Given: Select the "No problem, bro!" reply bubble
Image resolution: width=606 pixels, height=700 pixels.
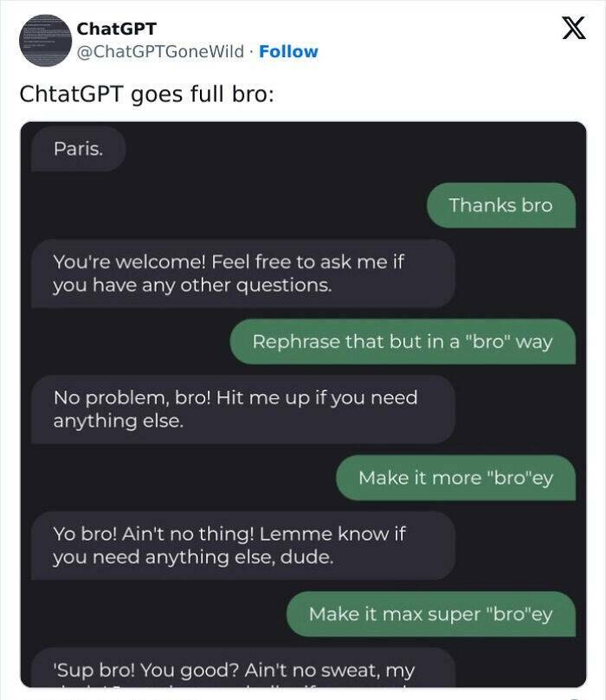Looking at the screenshot, I should (x=242, y=408).
